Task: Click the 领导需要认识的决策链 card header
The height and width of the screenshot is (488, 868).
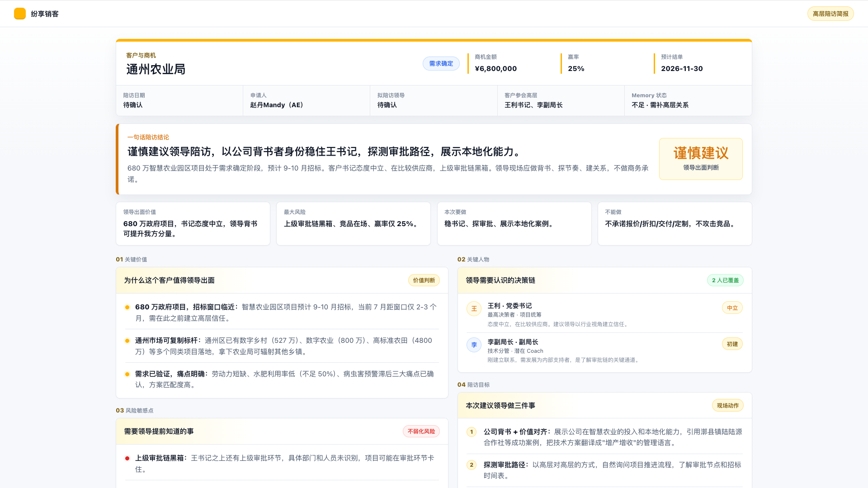Action: pos(605,280)
